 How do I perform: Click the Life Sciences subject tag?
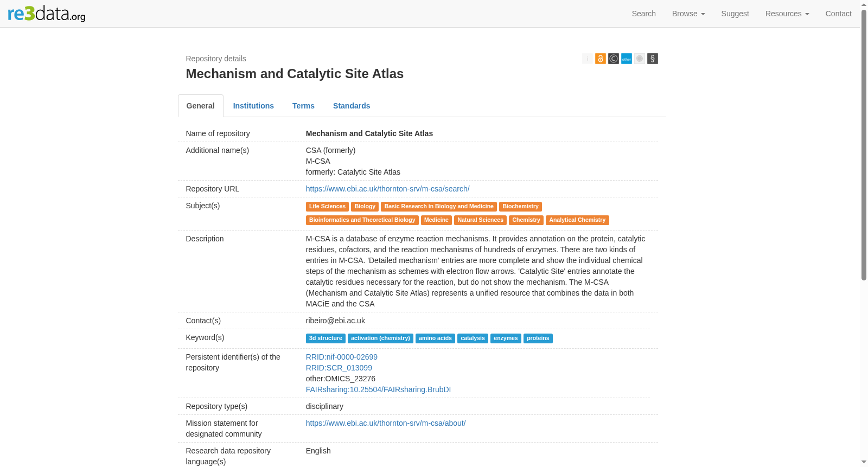pyautogui.click(x=327, y=207)
